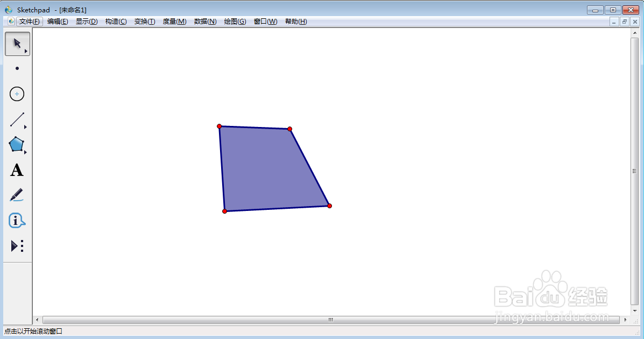This screenshot has width=644, height=339.
Task: Expand the Arrow tool flyout triangle
Action: click(26, 51)
